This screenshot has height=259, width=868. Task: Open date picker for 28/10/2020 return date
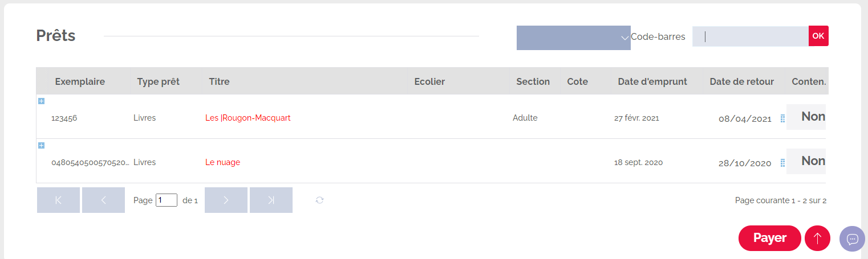coord(782,163)
